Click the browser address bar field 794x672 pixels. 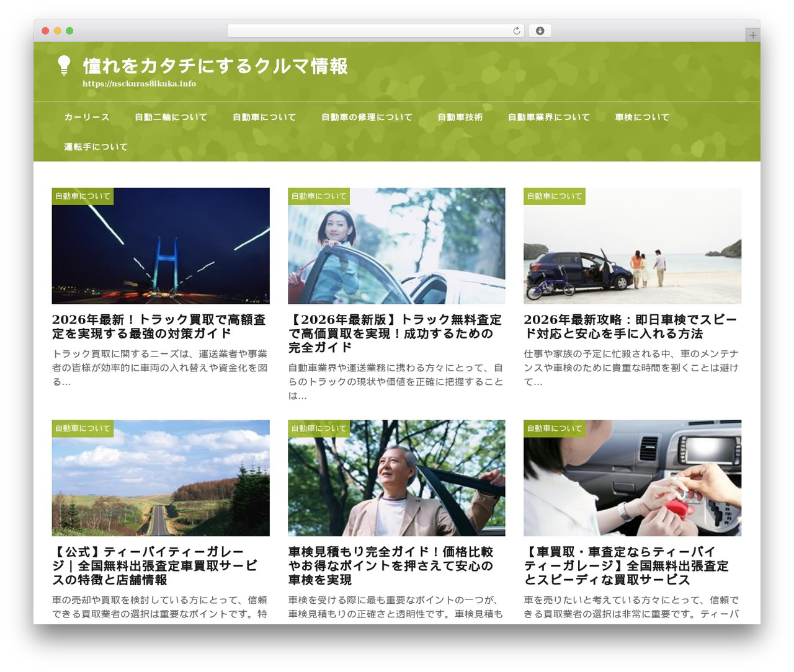pos(375,31)
